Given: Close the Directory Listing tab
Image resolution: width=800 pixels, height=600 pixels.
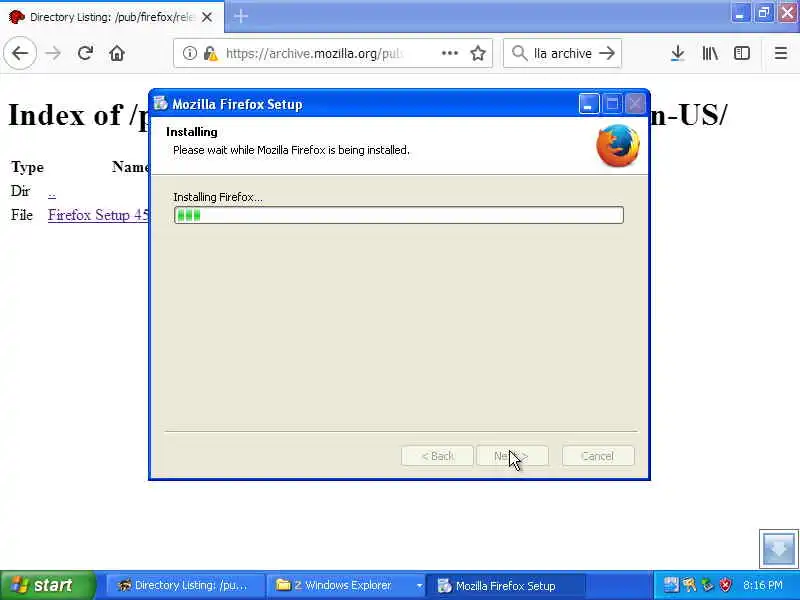Looking at the screenshot, I should click(207, 17).
